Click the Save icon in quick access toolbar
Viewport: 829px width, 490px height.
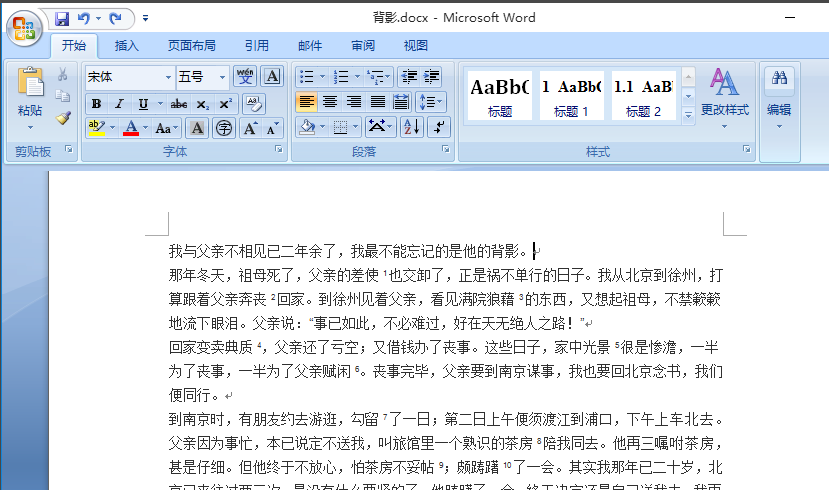click(x=62, y=19)
